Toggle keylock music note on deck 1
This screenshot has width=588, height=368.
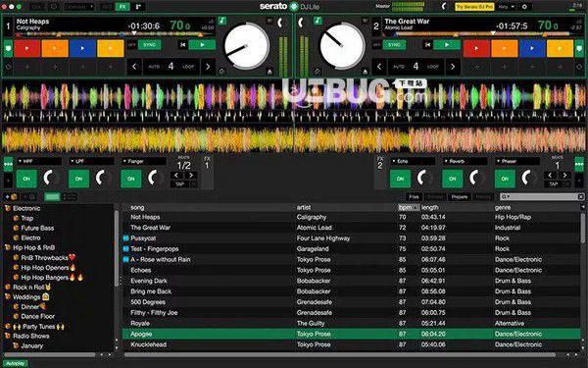click(x=222, y=21)
